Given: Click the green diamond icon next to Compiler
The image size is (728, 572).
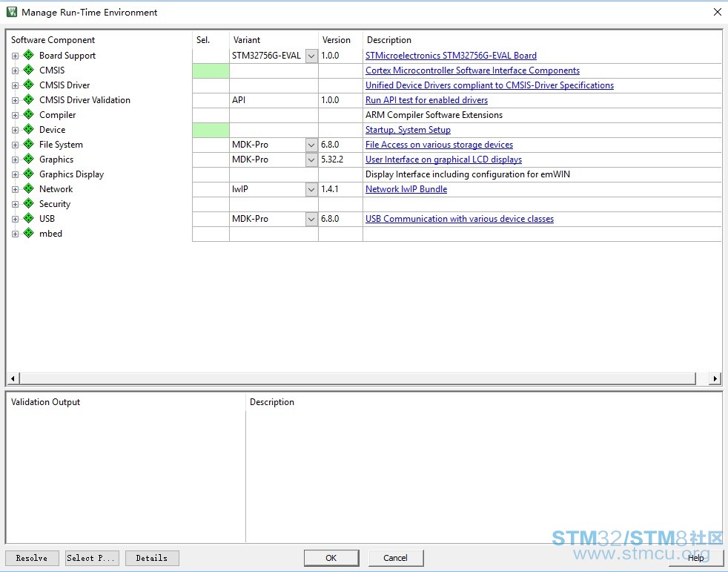Looking at the screenshot, I should [x=29, y=115].
